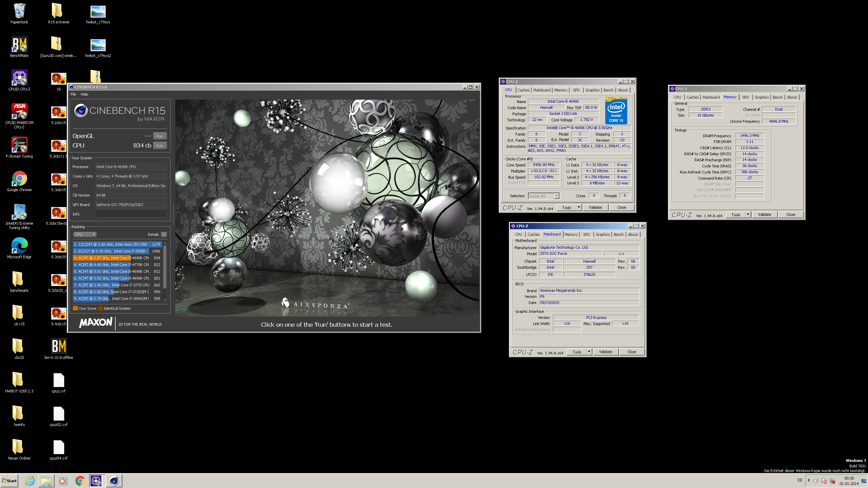Open About tab in Memory tab window
Image resolution: width=868 pixels, height=488 pixels.
coord(792,97)
